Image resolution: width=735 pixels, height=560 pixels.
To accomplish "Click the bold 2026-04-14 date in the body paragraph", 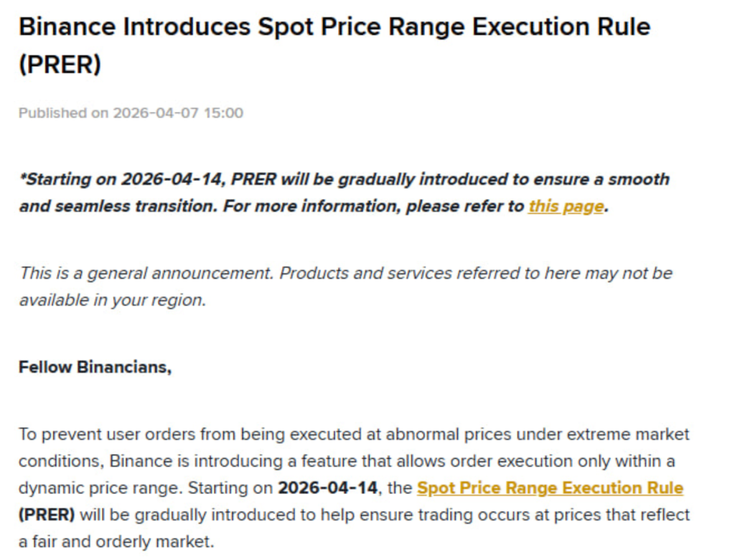I will pyautogui.click(x=327, y=488).
